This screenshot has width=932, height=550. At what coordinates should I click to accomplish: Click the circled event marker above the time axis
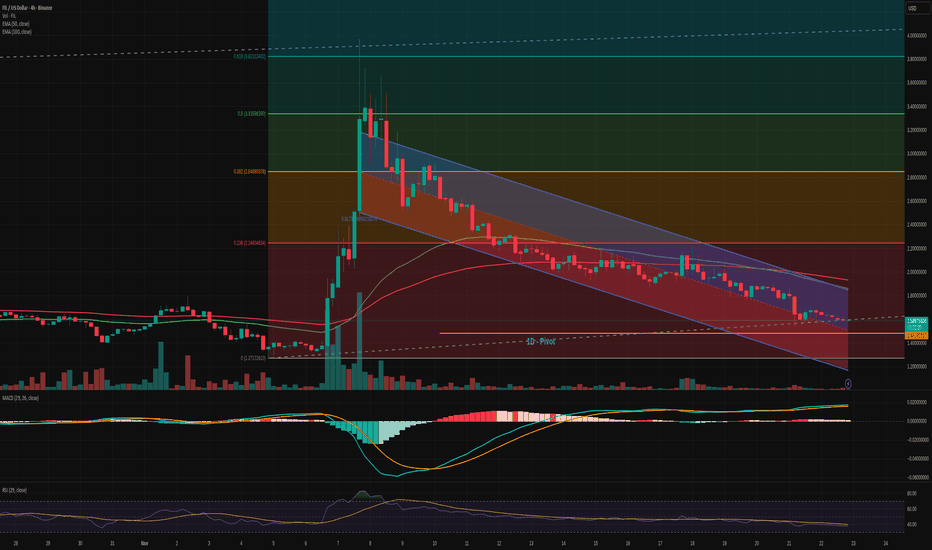pos(847,383)
